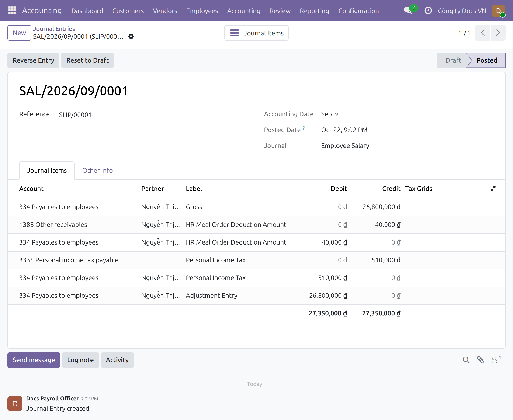Click the Reverse Entry button
Image resolution: width=513 pixels, height=420 pixels.
pos(33,60)
